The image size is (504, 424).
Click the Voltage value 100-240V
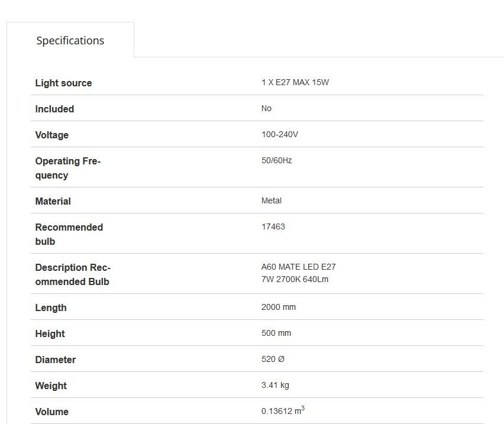(x=280, y=134)
